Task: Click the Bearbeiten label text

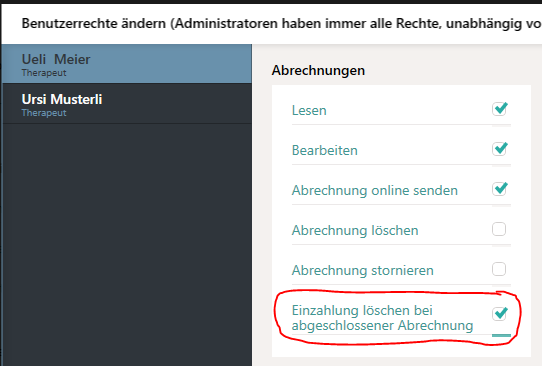Action: (325, 150)
